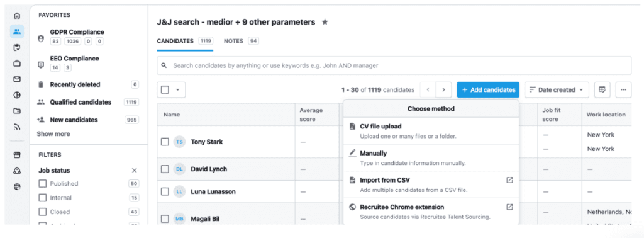Expand favorites with Show more
This screenshot has height=238, width=644.
point(53,133)
